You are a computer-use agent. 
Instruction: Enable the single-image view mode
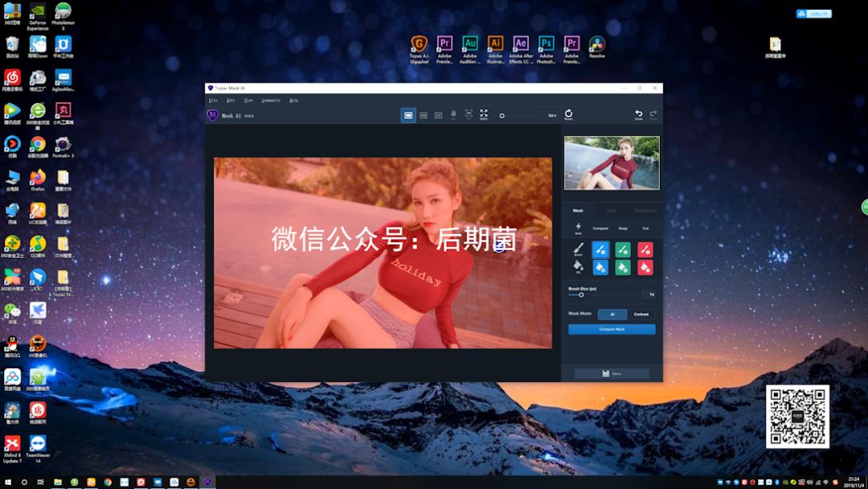(x=408, y=116)
